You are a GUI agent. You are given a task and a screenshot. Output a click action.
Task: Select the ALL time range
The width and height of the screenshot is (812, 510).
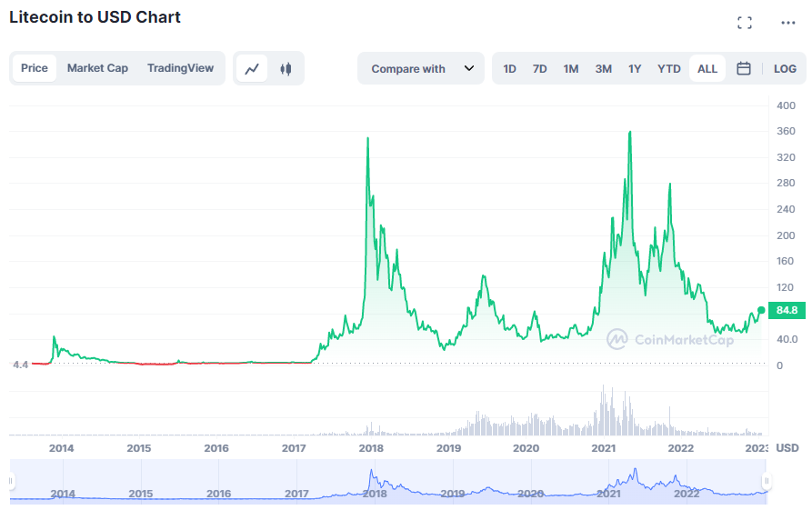click(x=707, y=68)
